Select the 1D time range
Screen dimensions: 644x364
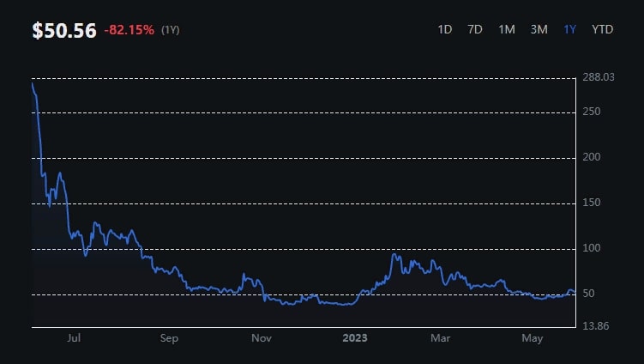[445, 29]
